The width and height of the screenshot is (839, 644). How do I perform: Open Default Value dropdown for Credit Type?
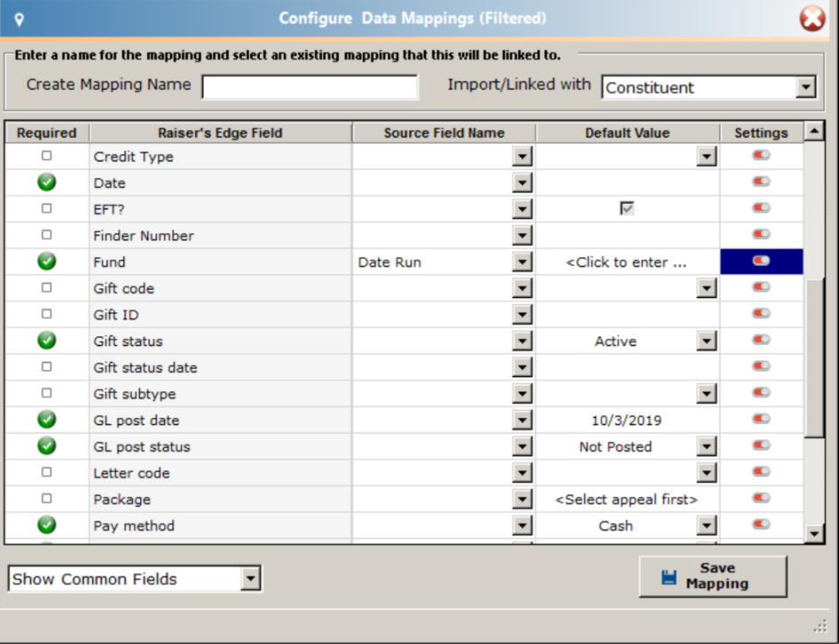707,156
